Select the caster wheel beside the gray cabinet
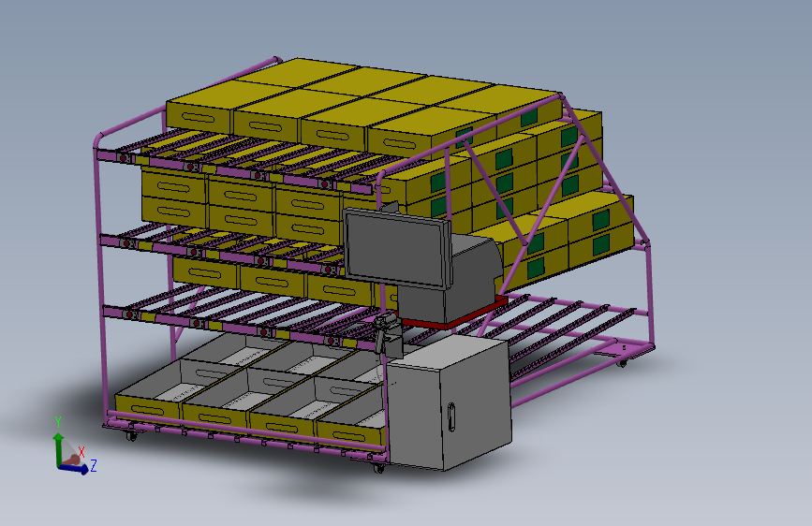This screenshot has width=812, height=526. click(379, 468)
